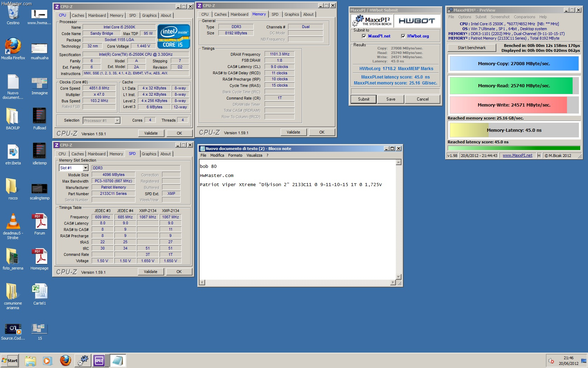This screenshot has width=588, height=368.
Task: Click the Windows Start button
Action: pos(10,361)
